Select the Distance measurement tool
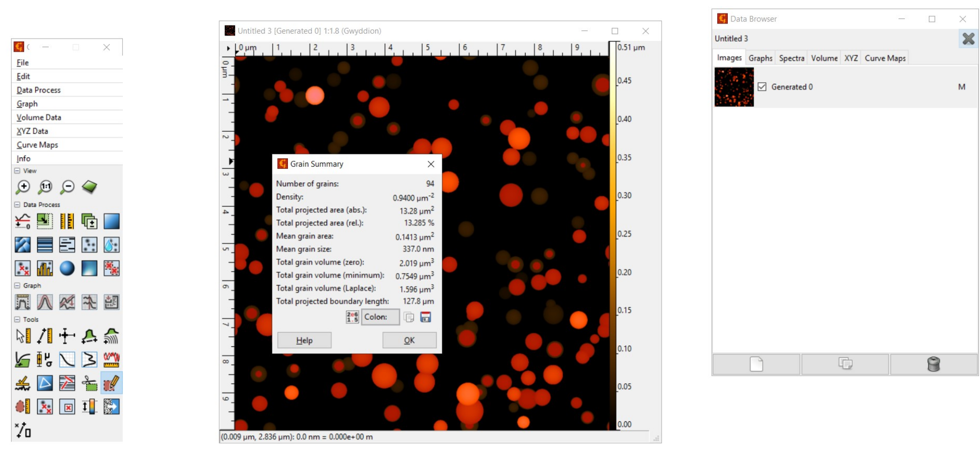980x475 pixels. (45, 336)
